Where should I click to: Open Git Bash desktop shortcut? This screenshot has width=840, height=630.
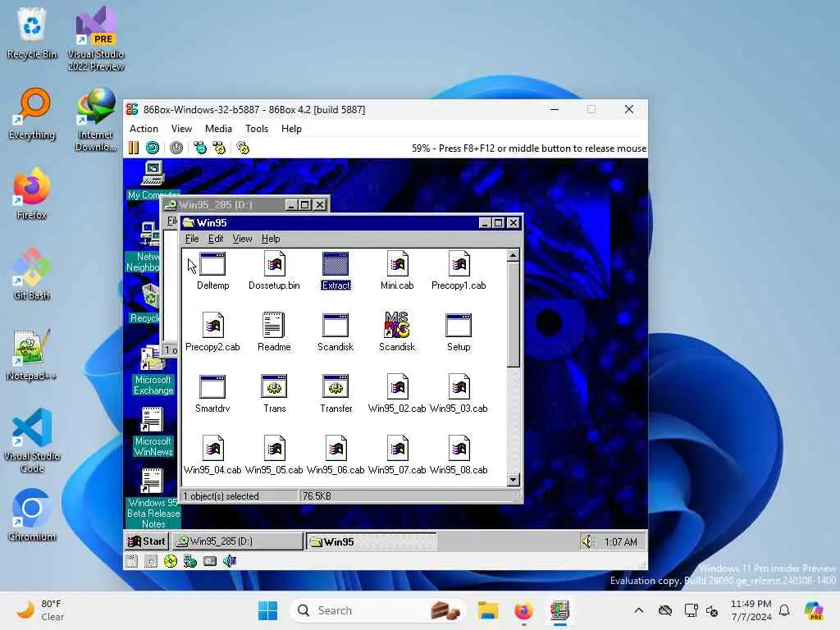[x=32, y=274]
